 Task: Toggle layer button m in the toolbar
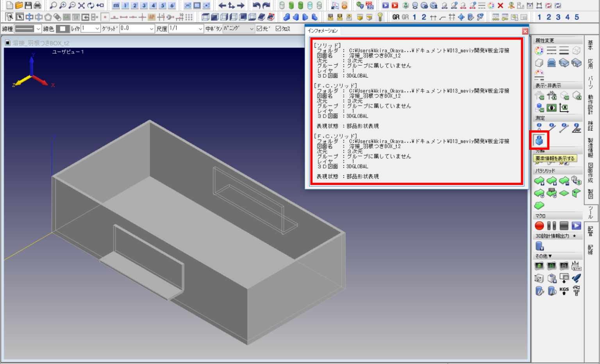pyautogui.click(x=116, y=5)
